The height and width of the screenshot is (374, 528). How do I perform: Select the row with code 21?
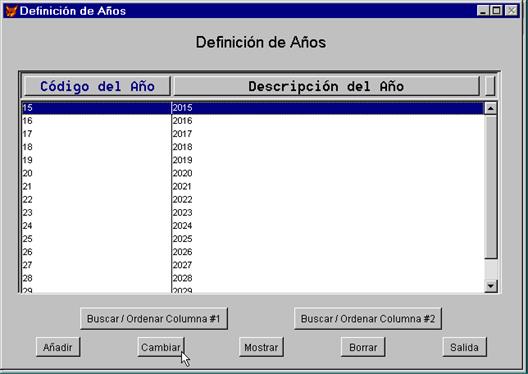(253, 186)
